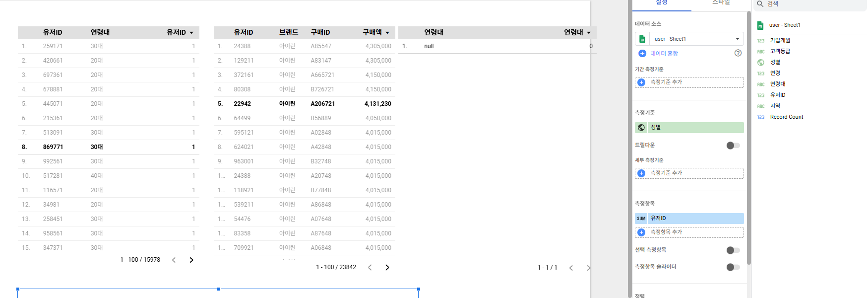Select the 유저ID metric chip label
This screenshot has width=868, height=298.
[x=658, y=219]
